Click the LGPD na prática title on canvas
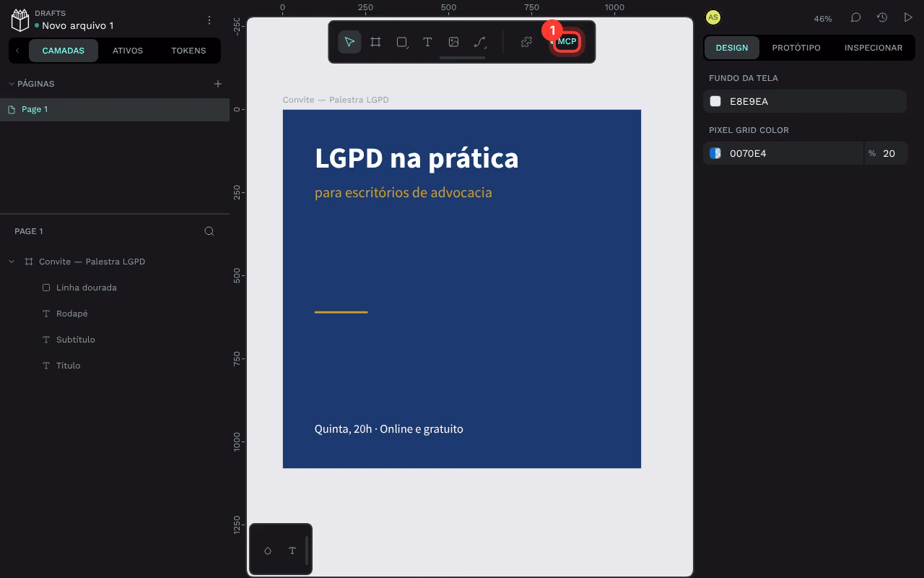The image size is (924, 578). tap(417, 158)
